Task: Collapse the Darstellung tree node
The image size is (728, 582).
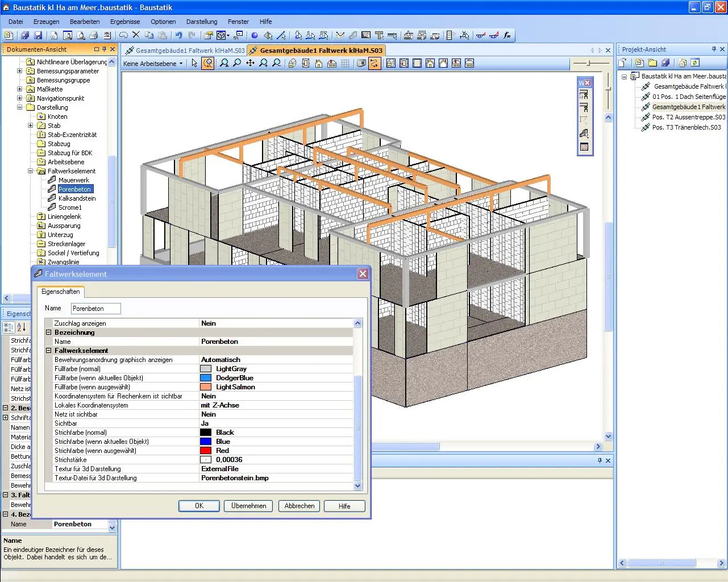Action: [x=19, y=107]
